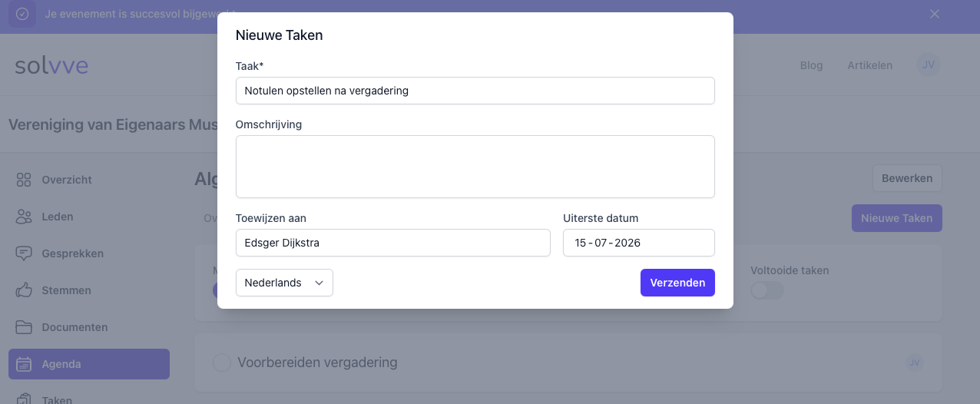Go to the Blog menu item
Viewport: 980px width, 404px height.
[x=811, y=65]
